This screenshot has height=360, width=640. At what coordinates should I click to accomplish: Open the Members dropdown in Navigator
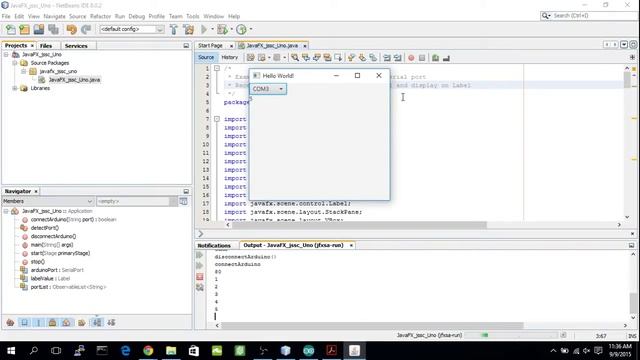coord(48,201)
